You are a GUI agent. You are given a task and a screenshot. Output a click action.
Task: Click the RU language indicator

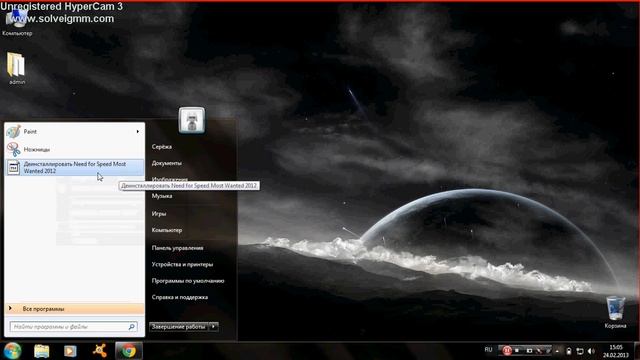(x=488, y=350)
